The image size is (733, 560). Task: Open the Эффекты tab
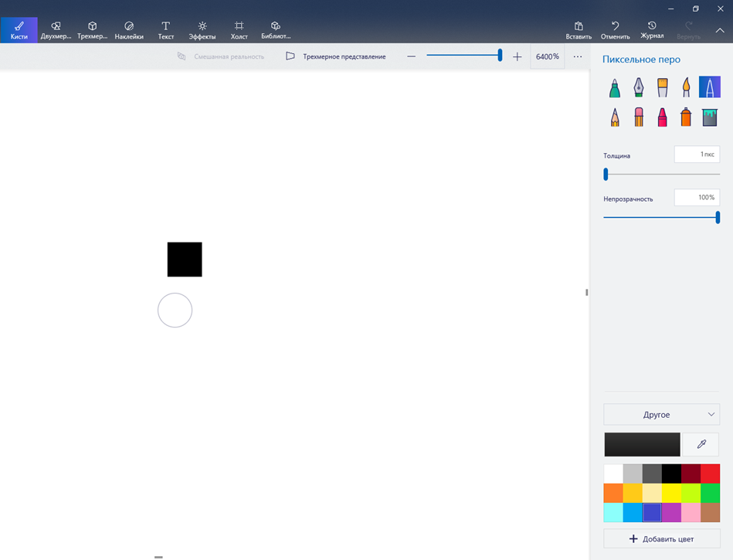(x=202, y=30)
